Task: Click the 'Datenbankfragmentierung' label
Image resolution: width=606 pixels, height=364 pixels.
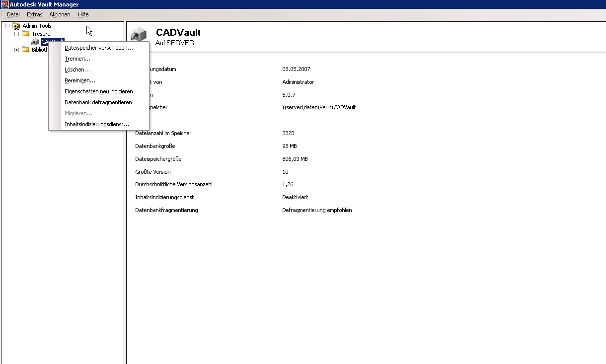Action: pos(166,210)
